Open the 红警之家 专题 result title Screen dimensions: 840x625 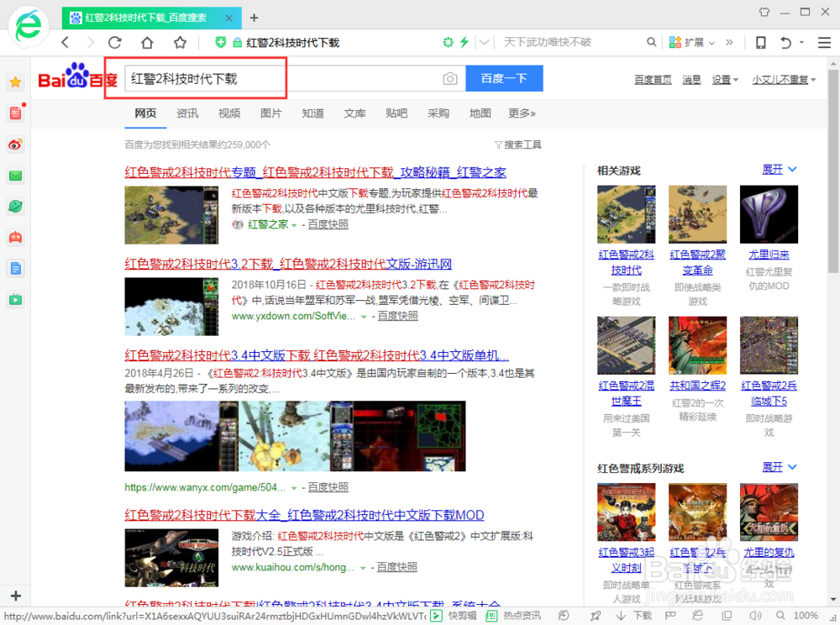click(315, 172)
